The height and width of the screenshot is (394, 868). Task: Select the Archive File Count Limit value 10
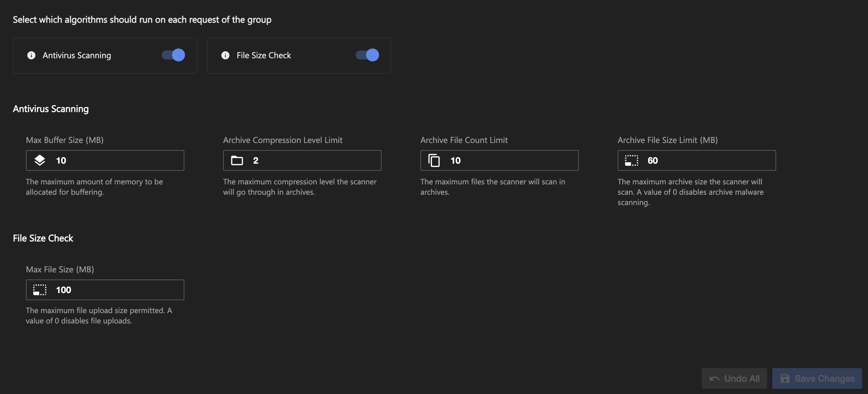pyautogui.click(x=499, y=160)
